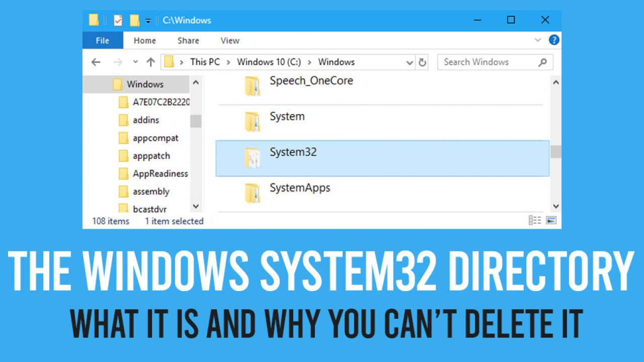Open Help with the question mark icon

pyautogui.click(x=554, y=40)
